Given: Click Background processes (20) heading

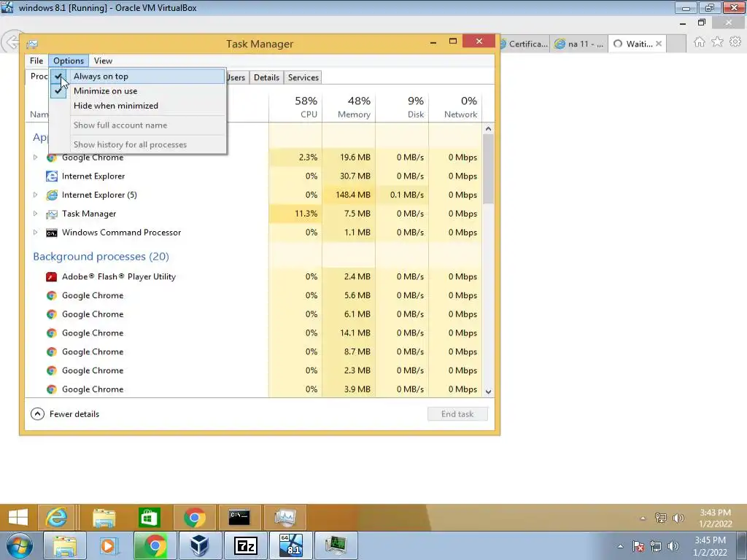Looking at the screenshot, I should 101,256.
